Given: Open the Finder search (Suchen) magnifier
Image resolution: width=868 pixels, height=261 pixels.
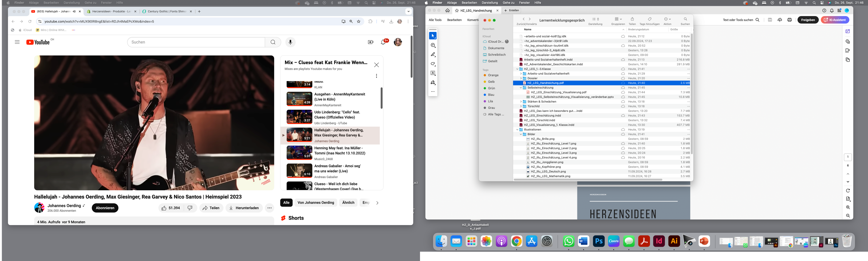Looking at the screenshot, I should (685, 19).
